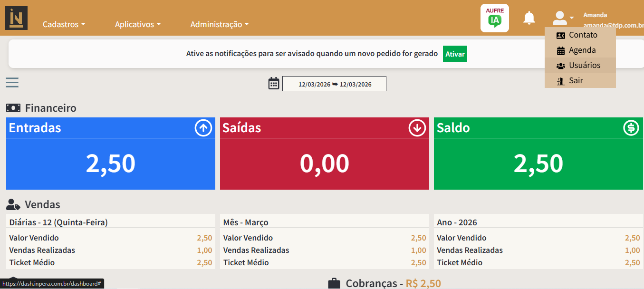The image size is (644, 289).
Task: Click the Saídas down-arrow icon
Action: pos(417,128)
